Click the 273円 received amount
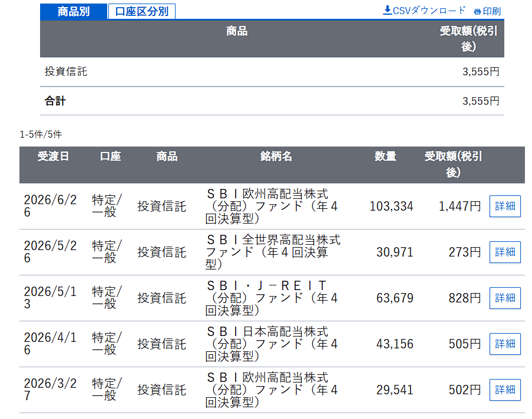 click(x=465, y=252)
